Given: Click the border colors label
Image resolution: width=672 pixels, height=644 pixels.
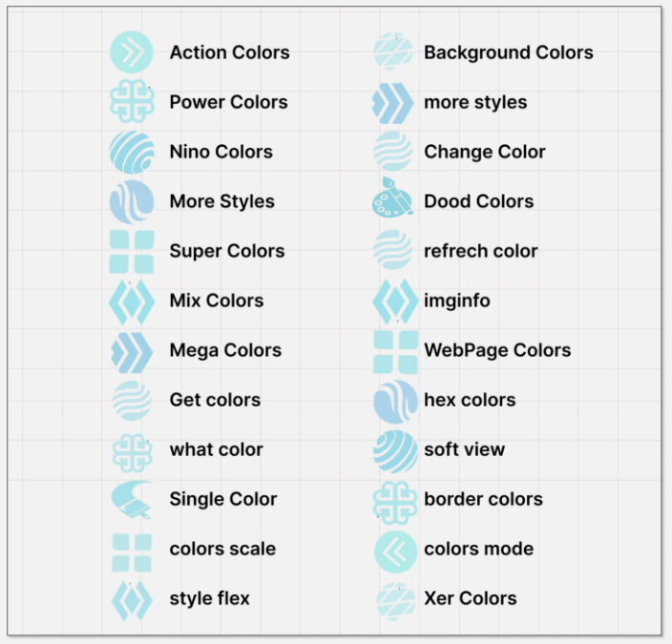Looking at the screenshot, I should [483, 499].
